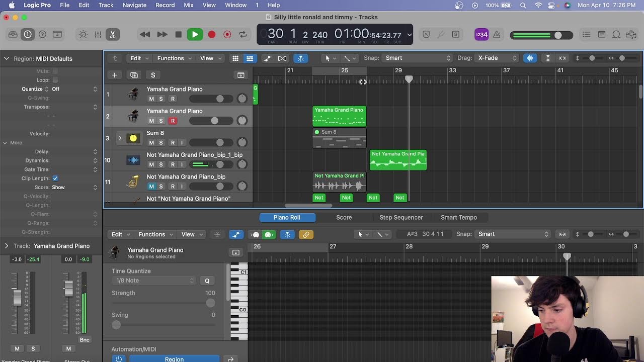Duplicate the selected track

pos(134,75)
